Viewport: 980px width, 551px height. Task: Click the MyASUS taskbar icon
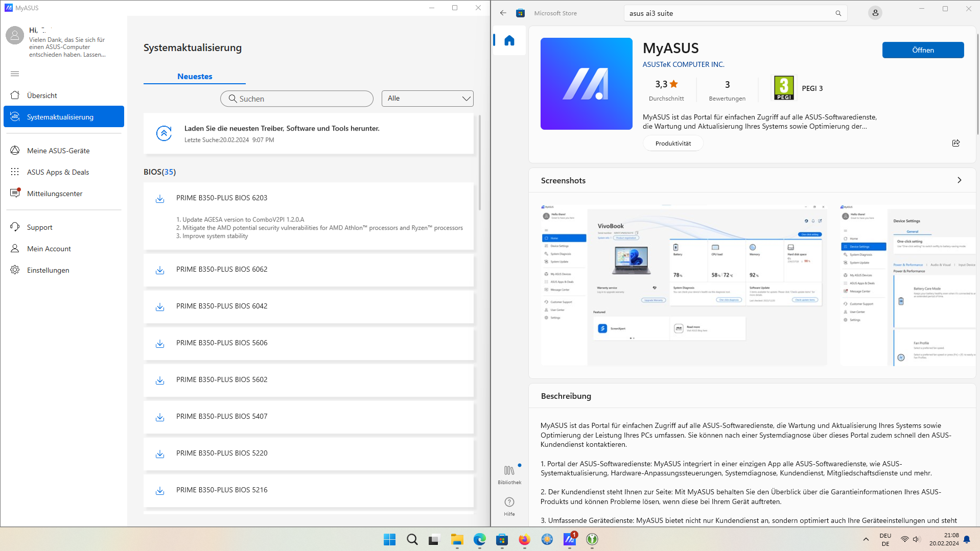569,539
